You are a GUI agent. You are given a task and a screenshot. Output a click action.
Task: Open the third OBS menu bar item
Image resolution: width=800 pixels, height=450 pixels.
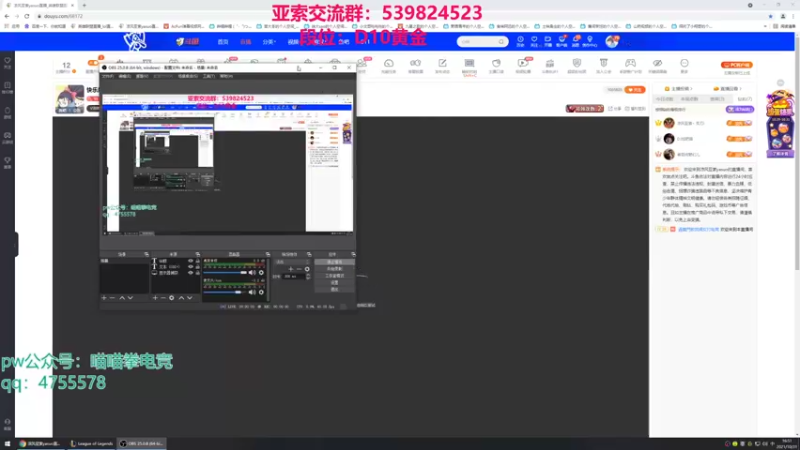click(x=142, y=76)
